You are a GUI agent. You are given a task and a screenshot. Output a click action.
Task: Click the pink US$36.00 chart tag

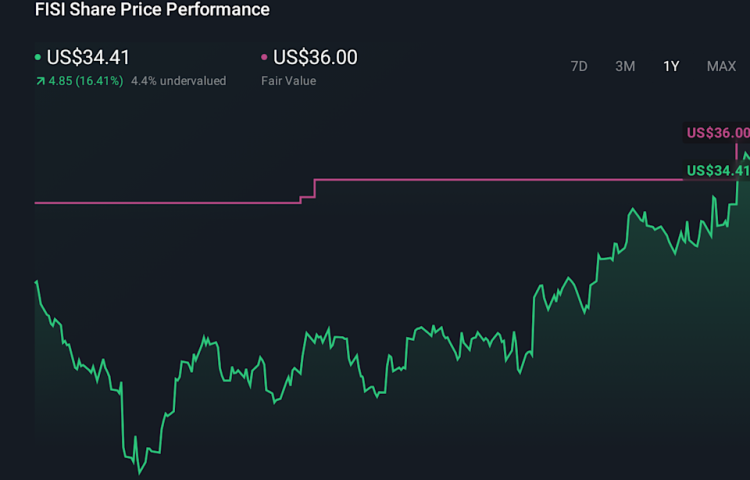pyautogui.click(x=718, y=133)
